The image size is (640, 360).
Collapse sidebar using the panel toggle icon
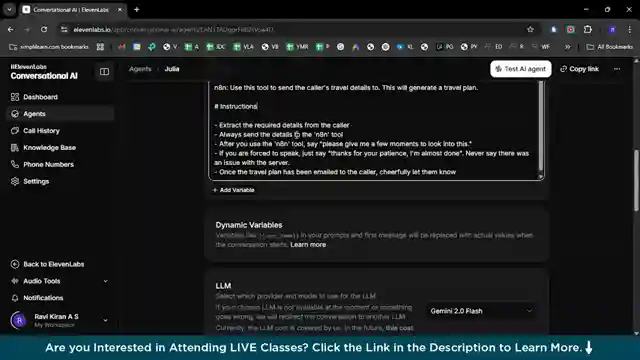point(104,72)
